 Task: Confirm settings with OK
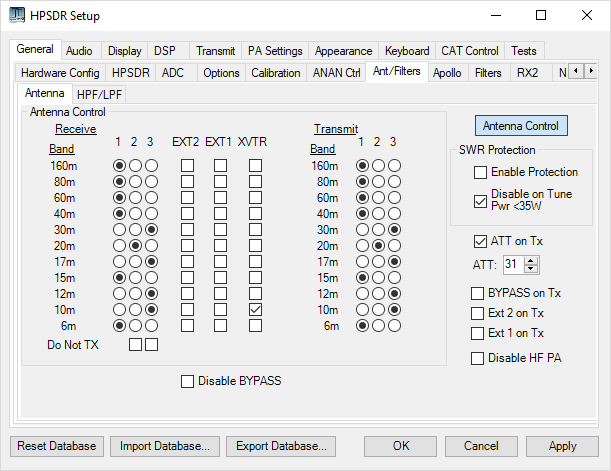click(401, 446)
